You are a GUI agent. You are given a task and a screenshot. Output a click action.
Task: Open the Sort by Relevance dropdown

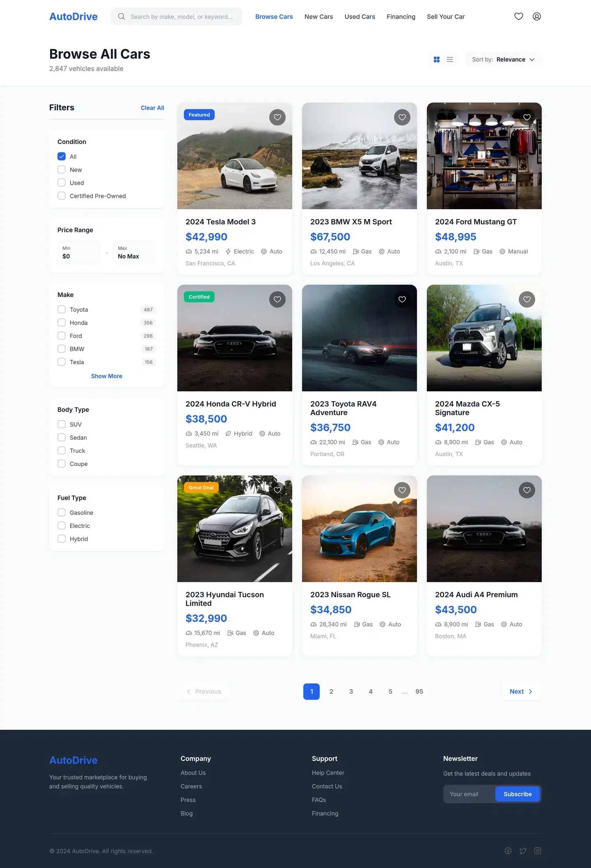click(x=503, y=59)
